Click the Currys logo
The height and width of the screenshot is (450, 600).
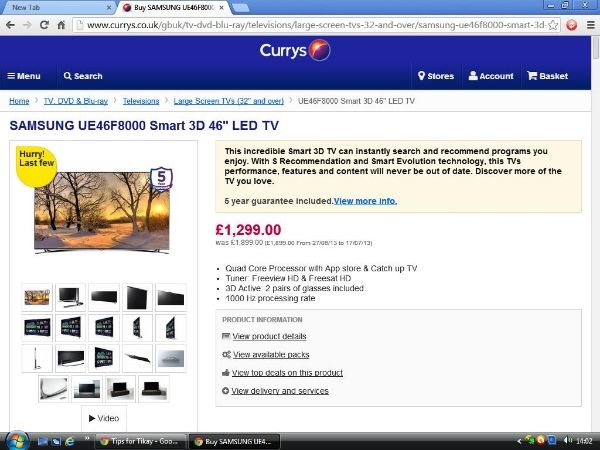(295, 50)
